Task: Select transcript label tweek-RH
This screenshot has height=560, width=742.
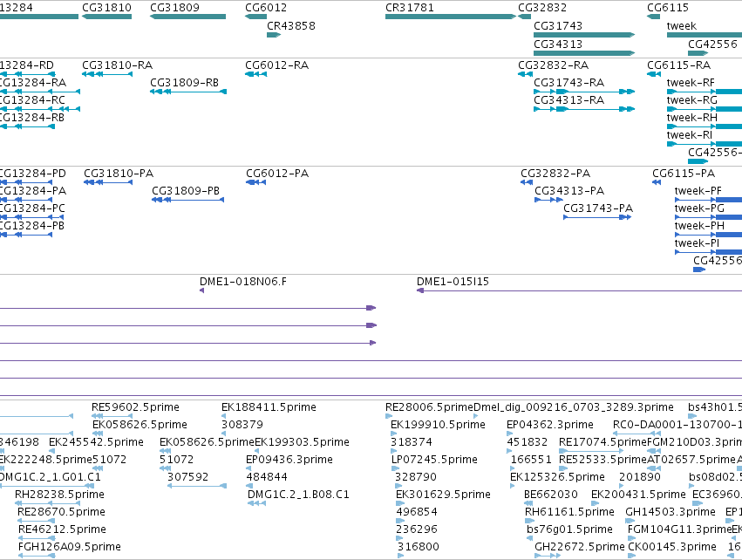Action: click(x=691, y=118)
